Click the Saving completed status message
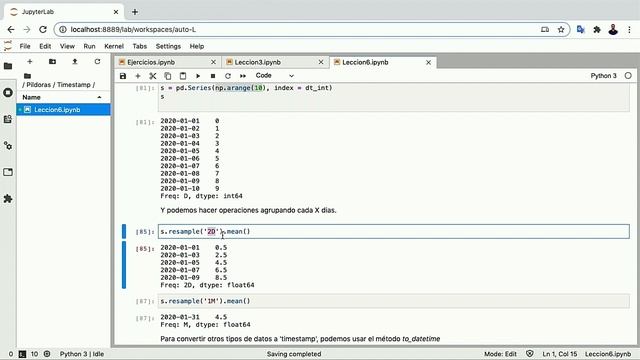Viewport: 640px width, 360px height. click(294, 354)
